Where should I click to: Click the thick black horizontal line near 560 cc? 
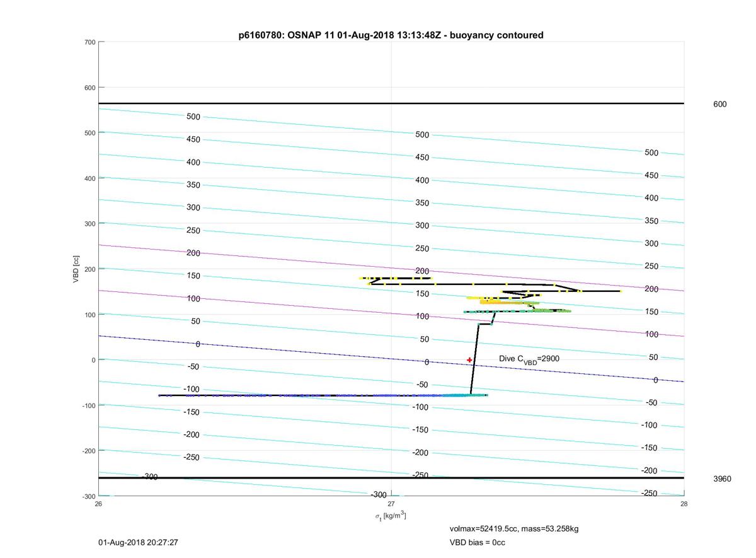pyautogui.click(x=391, y=103)
